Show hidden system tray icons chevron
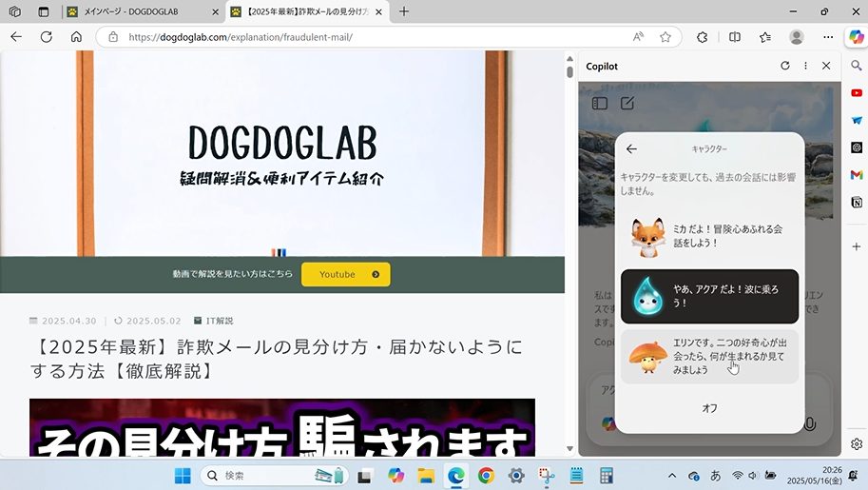This screenshot has width=868, height=490. click(x=672, y=476)
